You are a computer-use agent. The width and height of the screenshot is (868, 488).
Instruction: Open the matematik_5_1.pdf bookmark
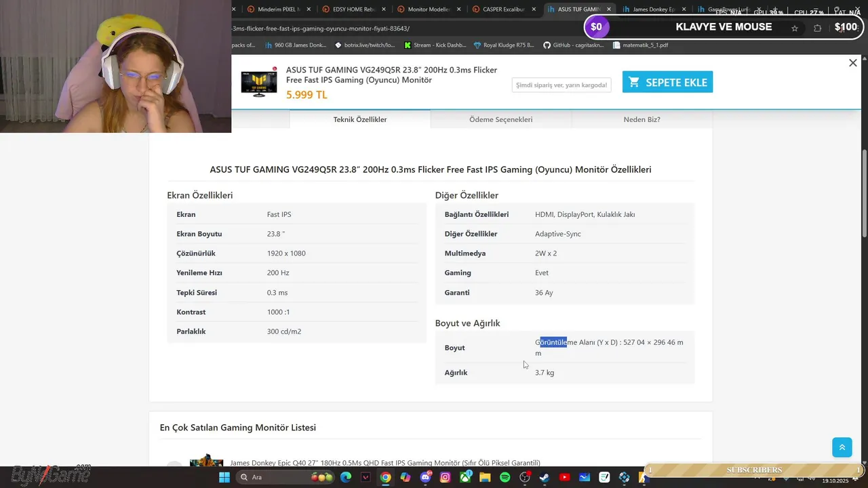coord(640,45)
